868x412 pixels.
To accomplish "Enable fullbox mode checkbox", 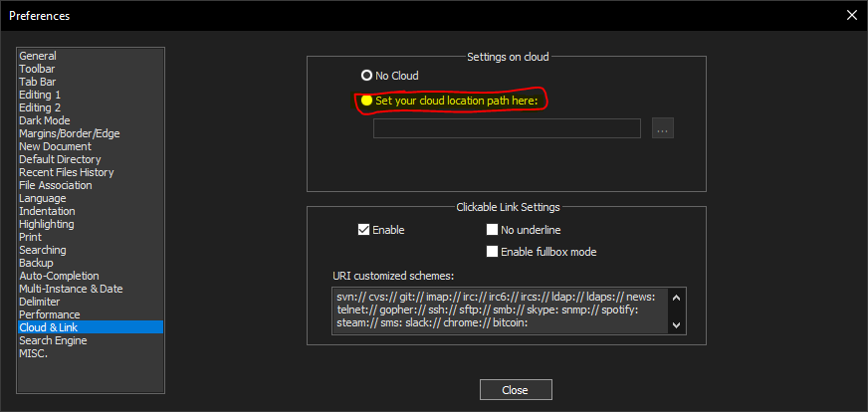I will click(493, 252).
